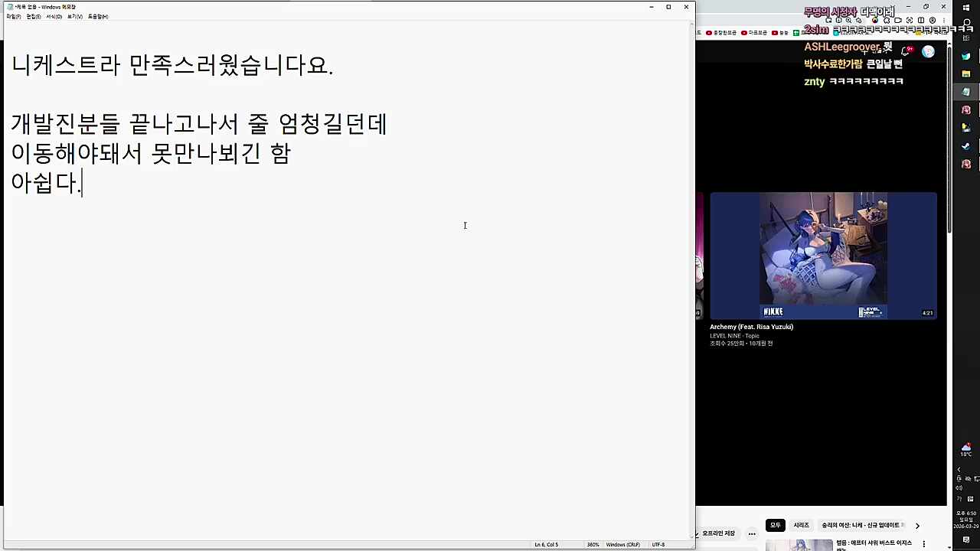
Task: Open the 서식(O) menu in Notepad
Action: click(53, 16)
